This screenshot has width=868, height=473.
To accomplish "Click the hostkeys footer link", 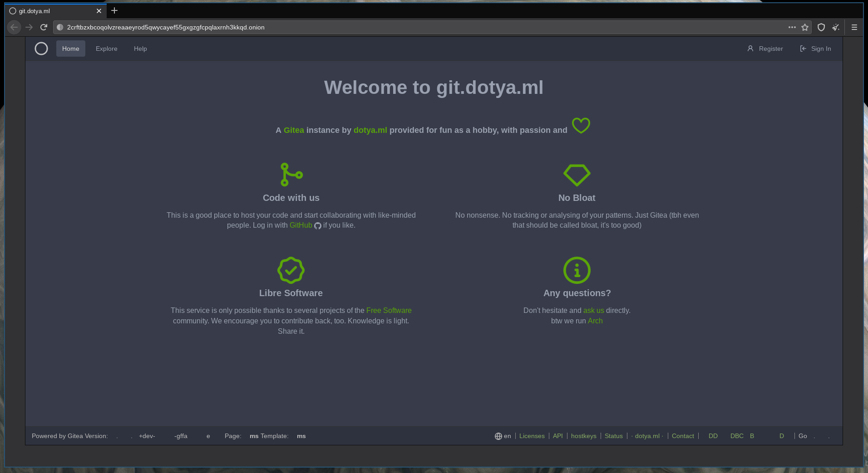I will click(583, 436).
